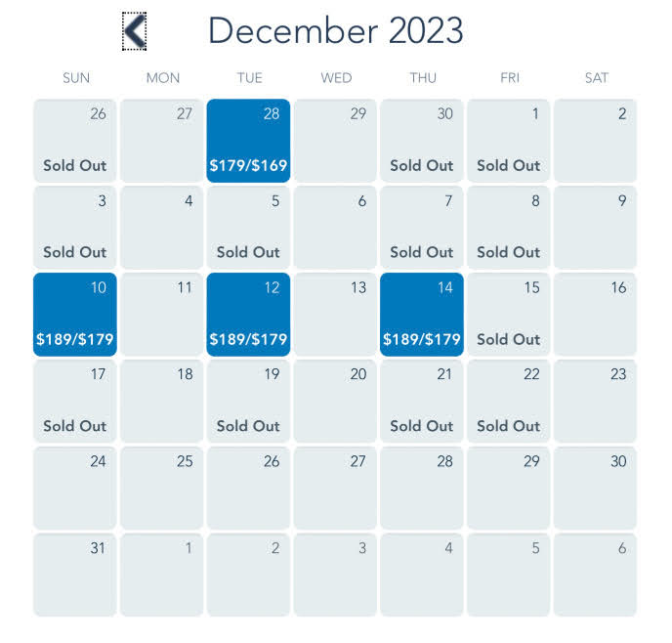Select sold out December 22 cell
672x643 pixels.
pos(508,402)
